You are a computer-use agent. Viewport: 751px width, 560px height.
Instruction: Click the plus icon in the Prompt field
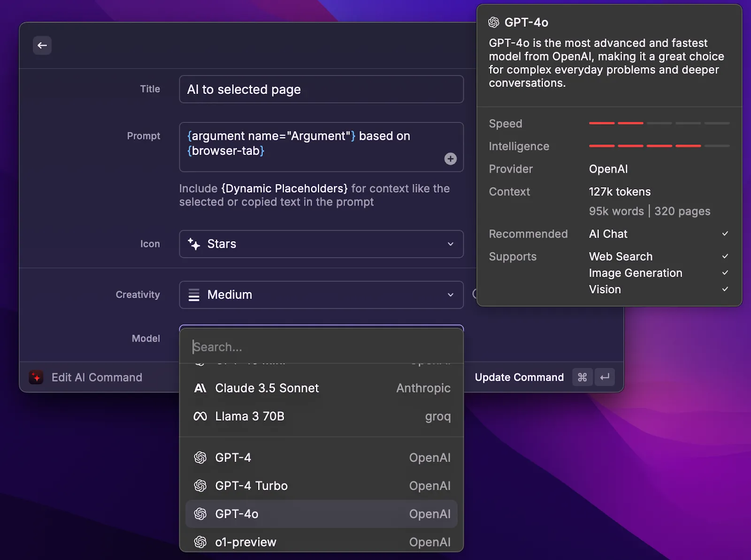coord(450,159)
